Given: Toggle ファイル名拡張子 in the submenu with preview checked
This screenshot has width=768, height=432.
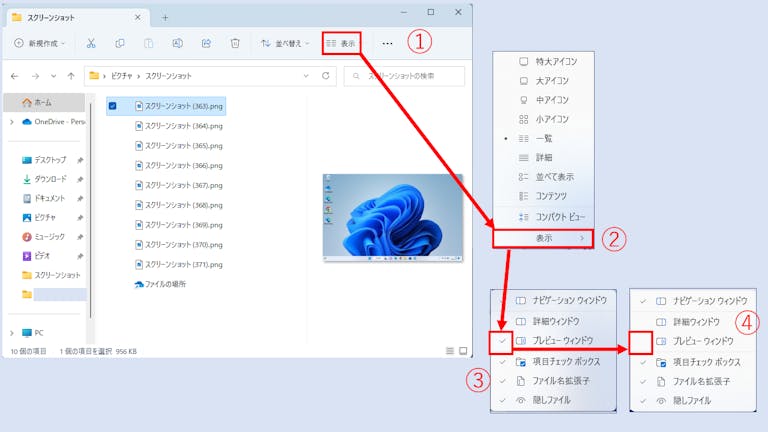Looking at the screenshot, I should pyautogui.click(x=553, y=381).
